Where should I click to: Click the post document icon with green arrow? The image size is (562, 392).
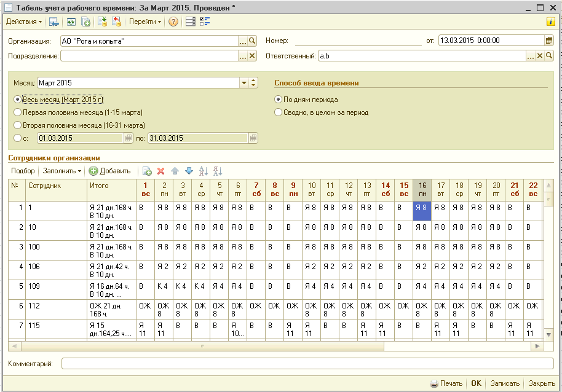click(102, 22)
